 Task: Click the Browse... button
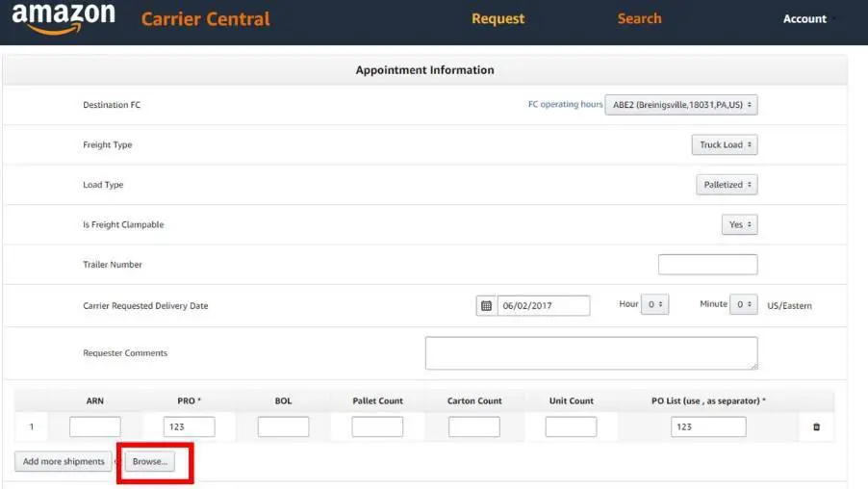coord(149,461)
